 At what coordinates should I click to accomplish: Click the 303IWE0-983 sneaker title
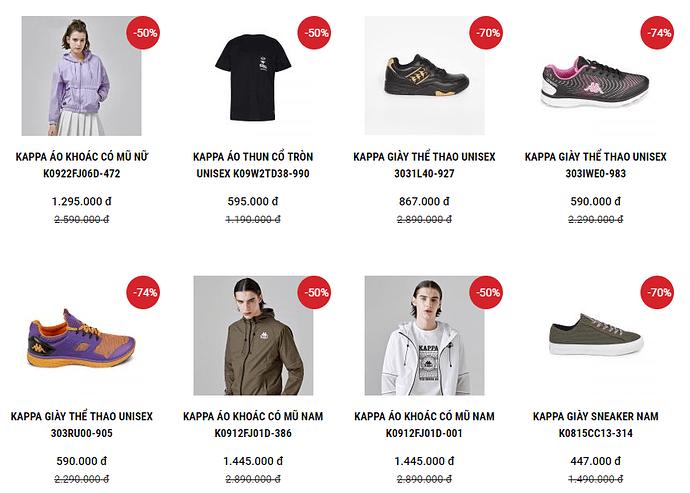click(x=595, y=165)
